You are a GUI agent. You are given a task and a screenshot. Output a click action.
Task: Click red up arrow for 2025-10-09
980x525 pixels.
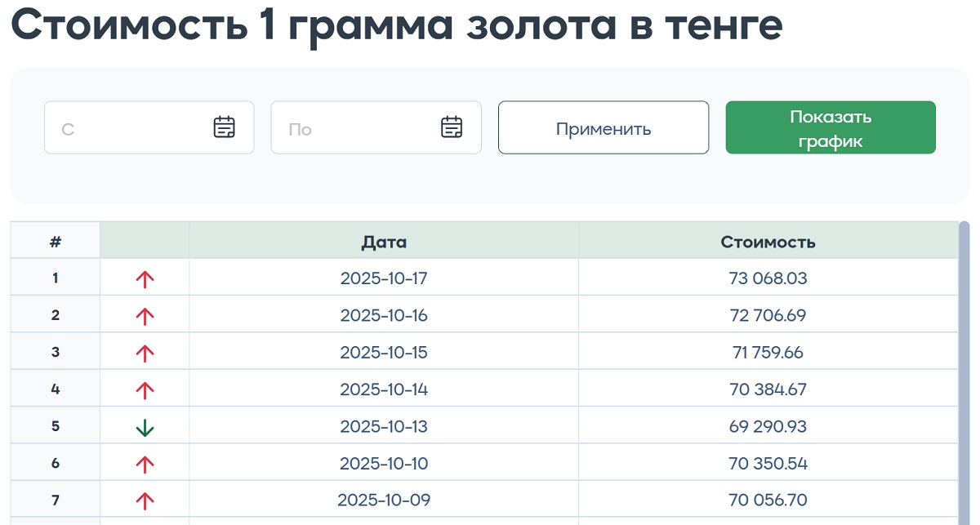[145, 501]
